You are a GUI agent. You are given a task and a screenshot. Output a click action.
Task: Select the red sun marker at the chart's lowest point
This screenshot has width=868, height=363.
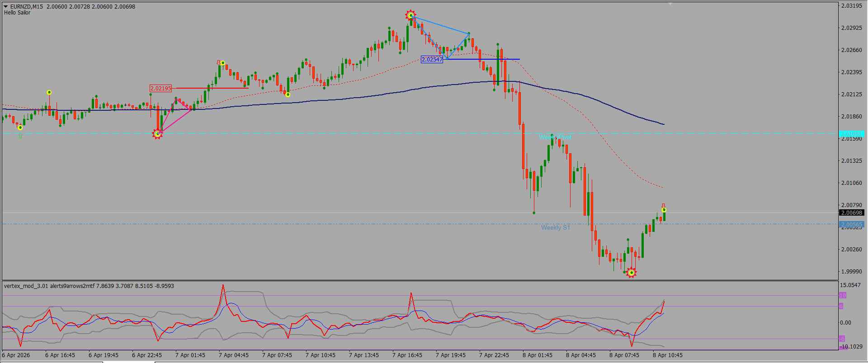coord(632,273)
